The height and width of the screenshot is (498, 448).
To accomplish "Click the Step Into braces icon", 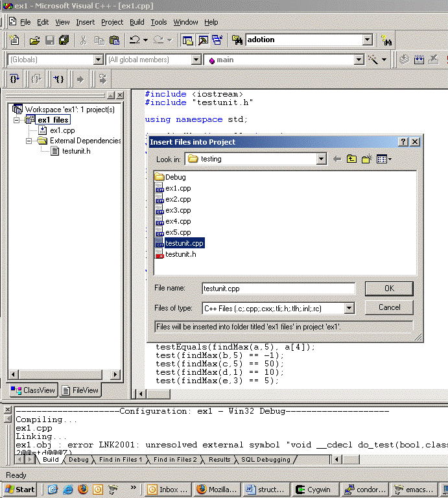I will point(15,78).
